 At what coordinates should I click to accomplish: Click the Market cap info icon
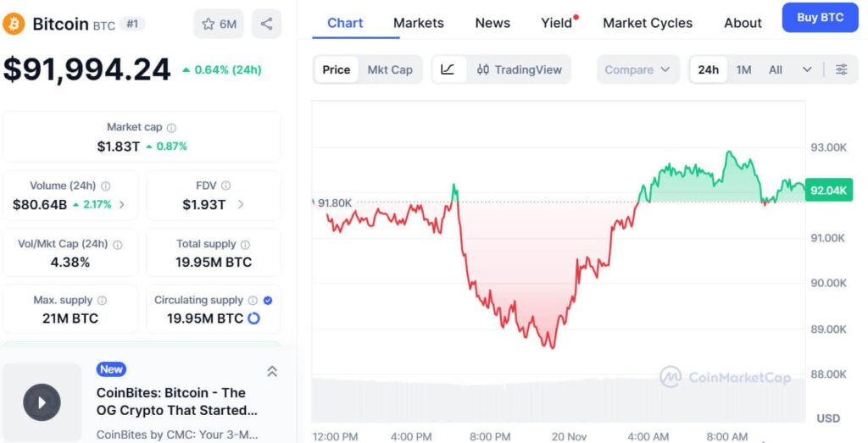(171, 128)
